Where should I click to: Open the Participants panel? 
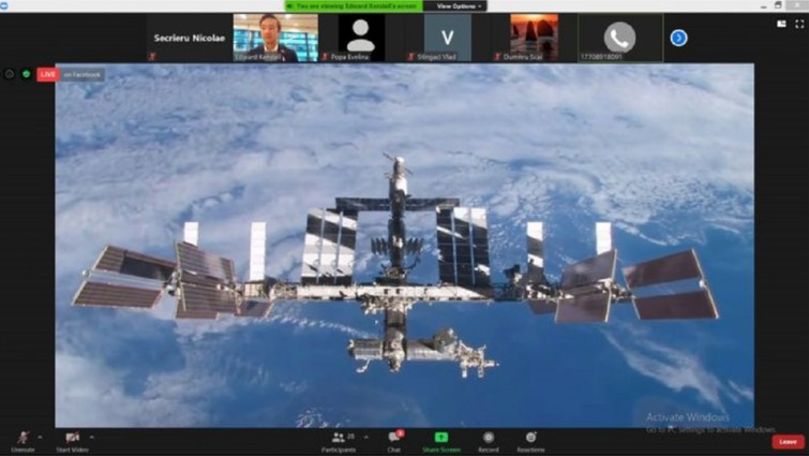click(x=338, y=442)
